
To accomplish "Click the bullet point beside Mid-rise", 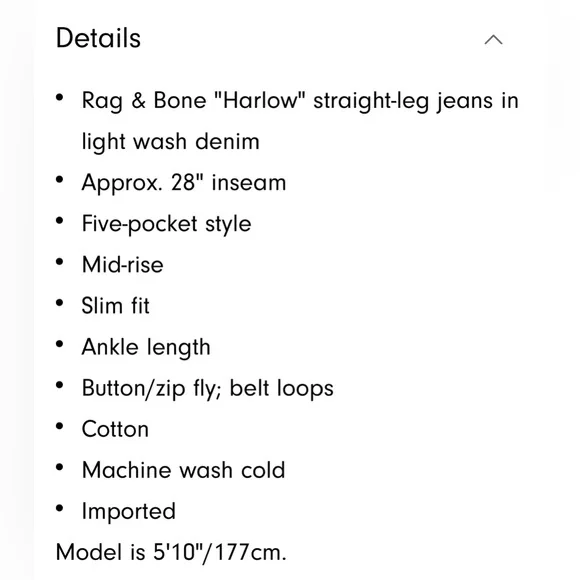I will point(60,262).
